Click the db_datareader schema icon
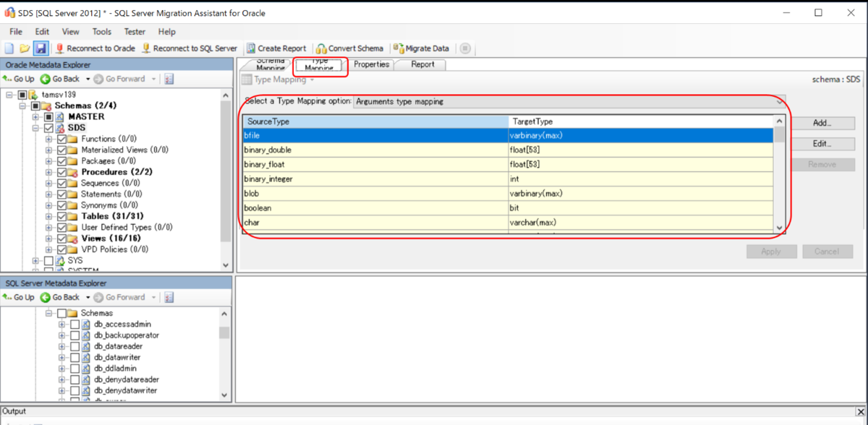This screenshot has height=425, width=868. point(86,346)
